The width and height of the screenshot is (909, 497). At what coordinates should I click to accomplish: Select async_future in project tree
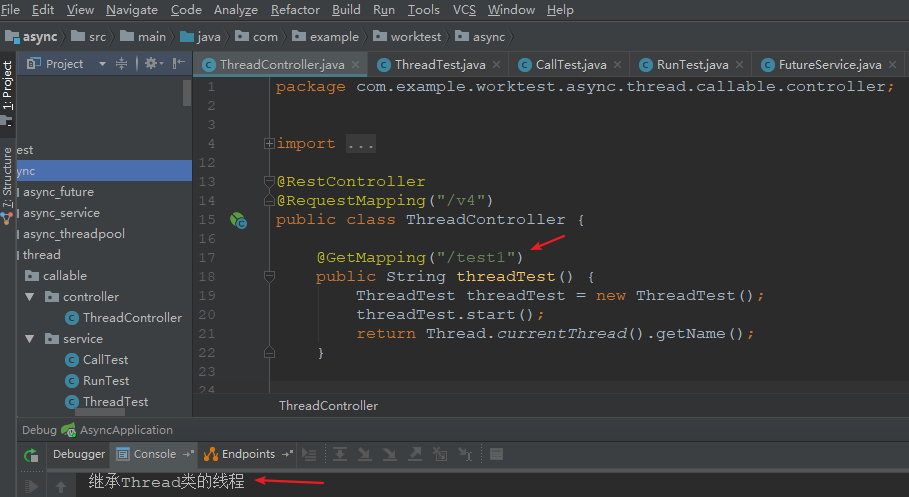point(58,192)
